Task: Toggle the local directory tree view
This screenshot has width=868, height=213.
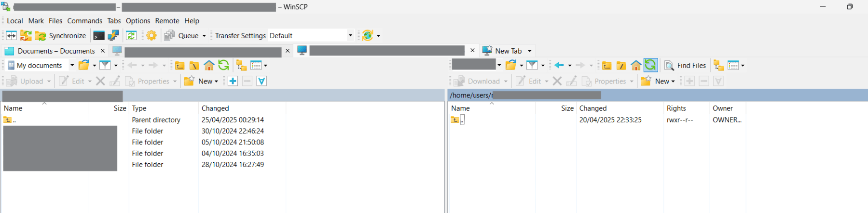Action: (x=241, y=66)
